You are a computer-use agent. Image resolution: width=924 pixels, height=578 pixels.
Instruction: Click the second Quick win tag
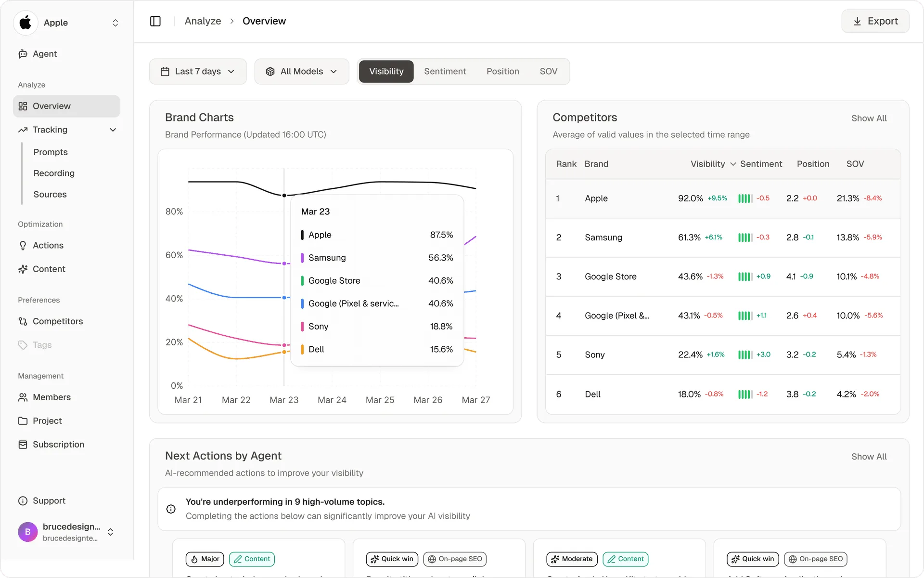coord(753,559)
